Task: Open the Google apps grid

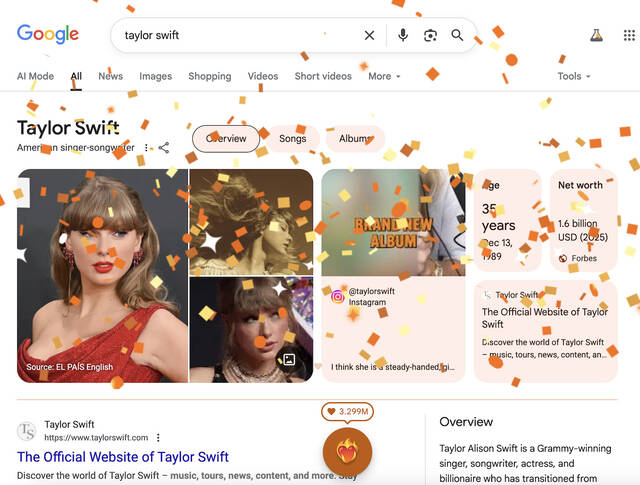Action: [x=629, y=35]
